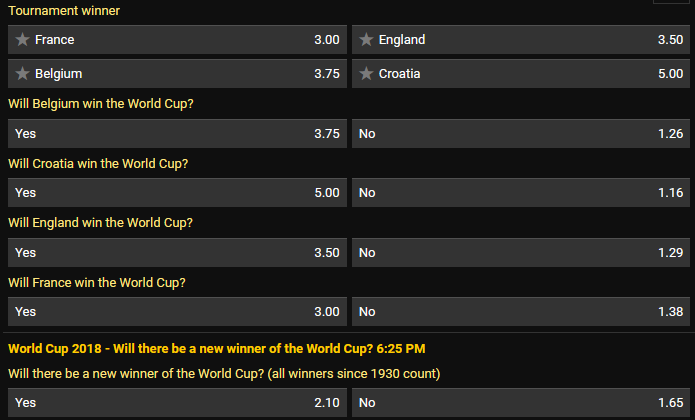Viewport: 695px width, 420px height.
Task: Open World Cup 2018 new winner event heading
Action: (x=217, y=349)
